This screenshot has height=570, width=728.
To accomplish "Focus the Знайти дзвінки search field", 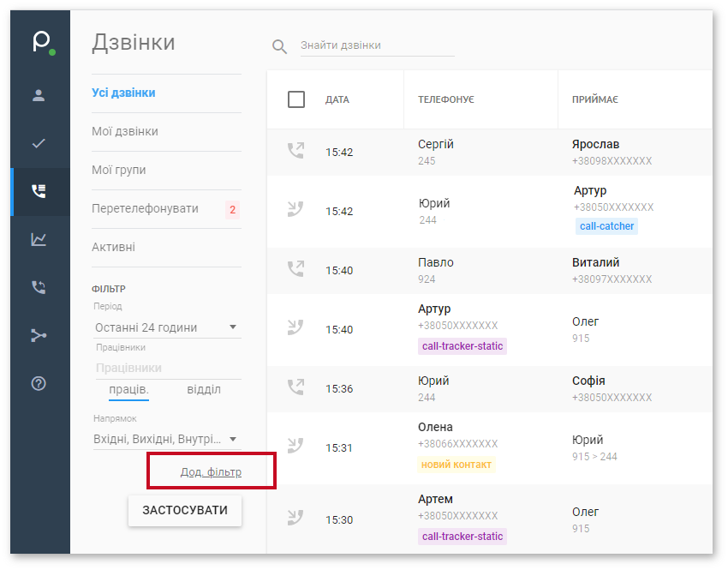I will click(x=377, y=45).
